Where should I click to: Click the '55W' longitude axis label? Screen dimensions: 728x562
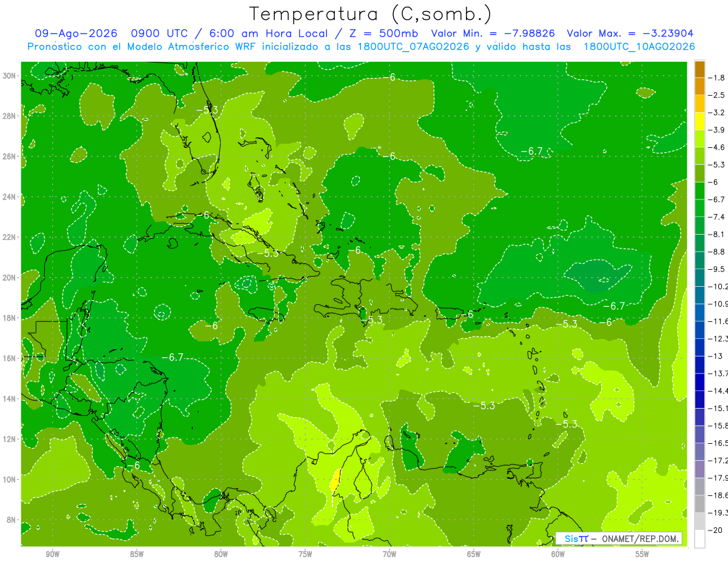(x=642, y=554)
